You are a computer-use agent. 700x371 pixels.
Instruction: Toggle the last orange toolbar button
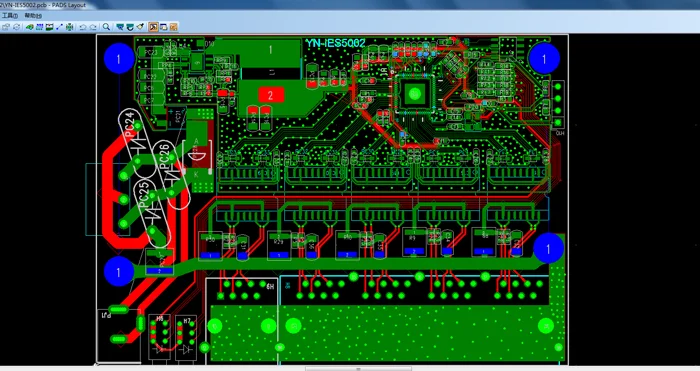pyautogui.click(x=173, y=27)
